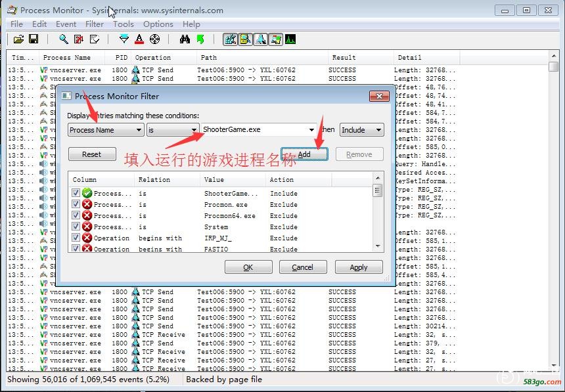Screen dimensions: 565x392
Task: Click the Result column header
Action: (x=361, y=58)
